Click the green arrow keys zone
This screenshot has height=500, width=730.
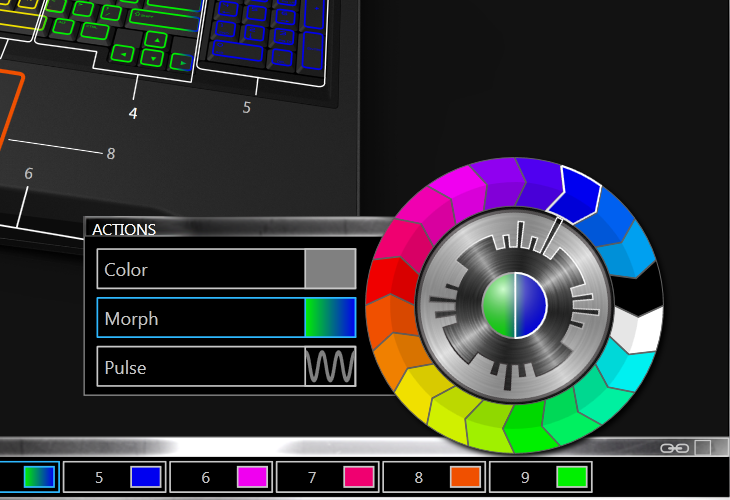pyautogui.click(x=150, y=50)
